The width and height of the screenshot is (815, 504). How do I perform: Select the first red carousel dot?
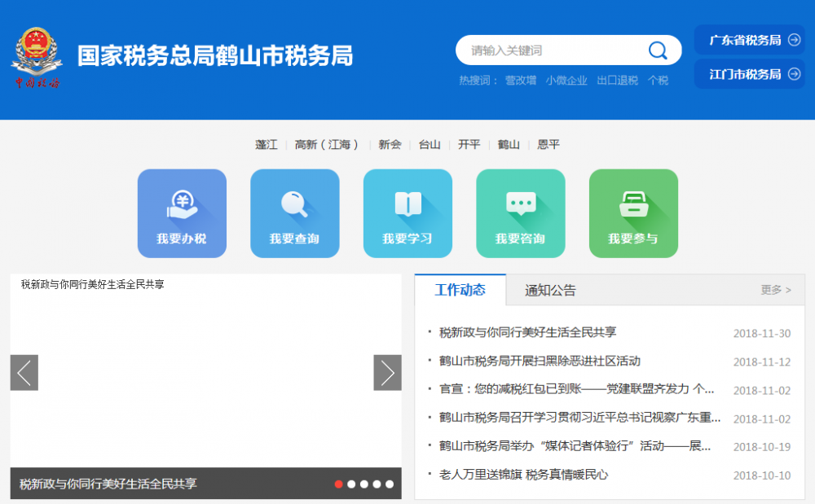(339, 484)
